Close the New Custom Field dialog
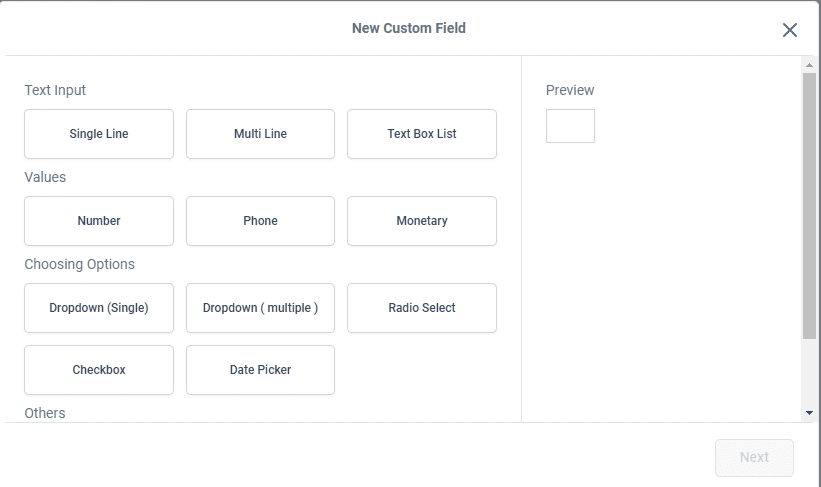Image resolution: width=821 pixels, height=487 pixels. tap(790, 30)
